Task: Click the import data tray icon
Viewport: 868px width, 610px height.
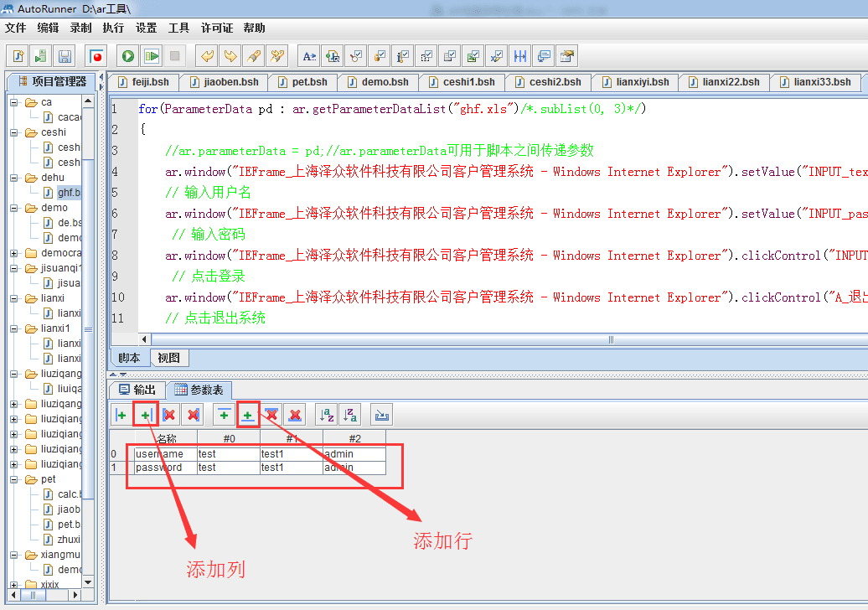Action: point(381,415)
